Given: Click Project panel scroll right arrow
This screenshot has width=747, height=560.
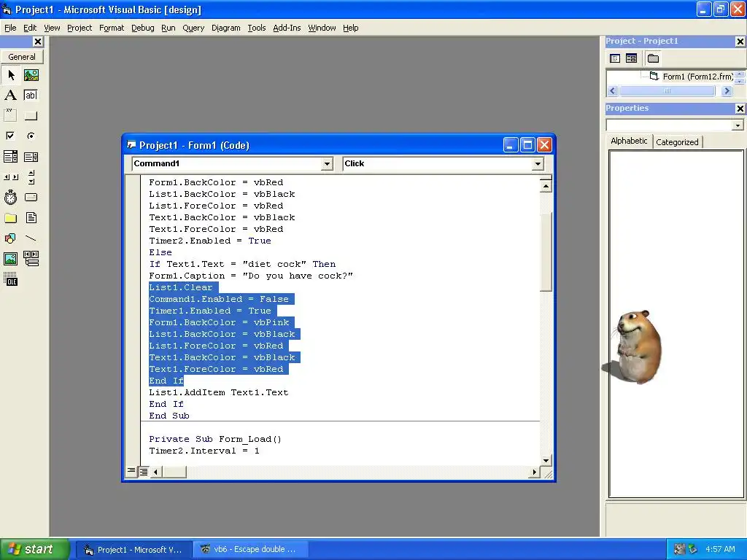Looking at the screenshot, I should click(727, 91).
